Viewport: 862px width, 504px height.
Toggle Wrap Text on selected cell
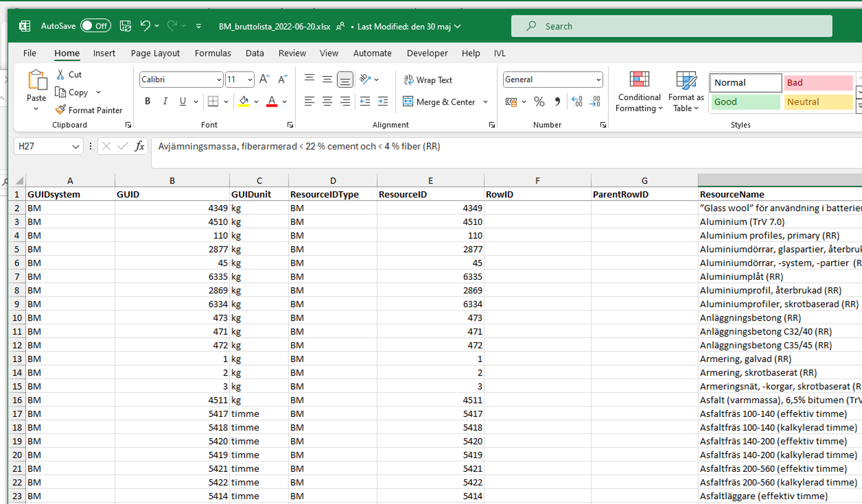(x=428, y=80)
